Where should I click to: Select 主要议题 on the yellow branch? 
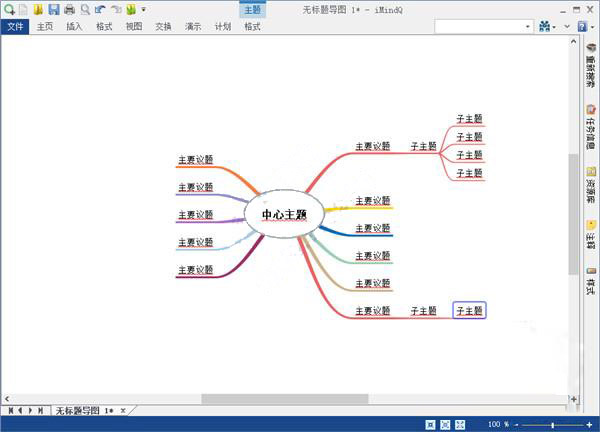pos(373,201)
